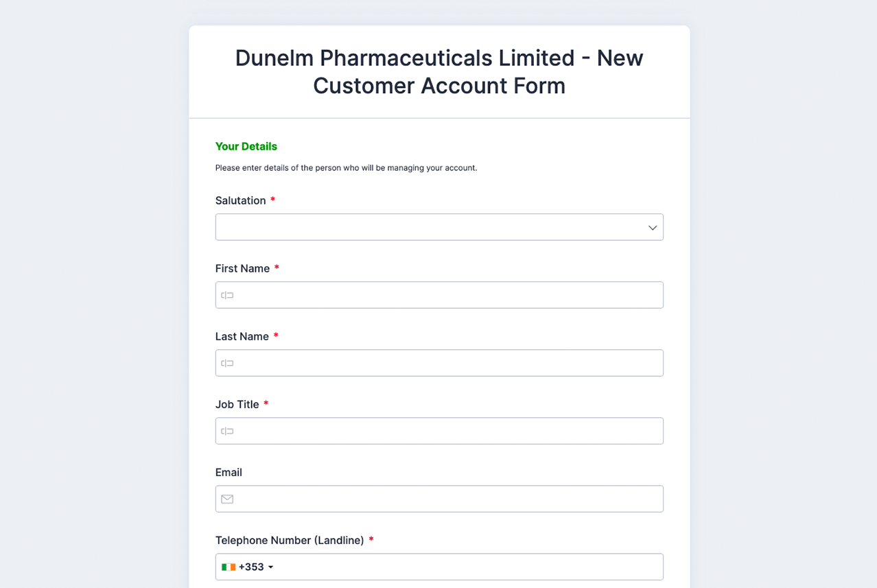Click the Irish flag icon

tap(229, 567)
